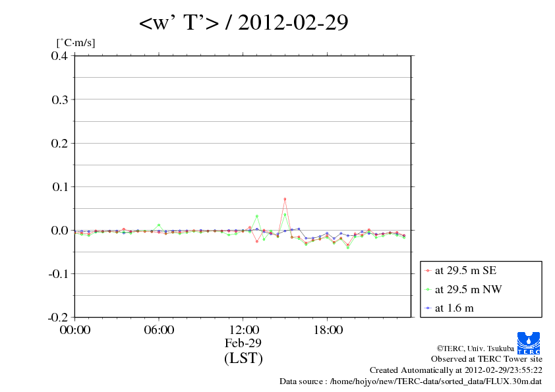Click the '[°C·m/s]' unit label
Viewport: 555px width, 392px height.
coord(76,43)
